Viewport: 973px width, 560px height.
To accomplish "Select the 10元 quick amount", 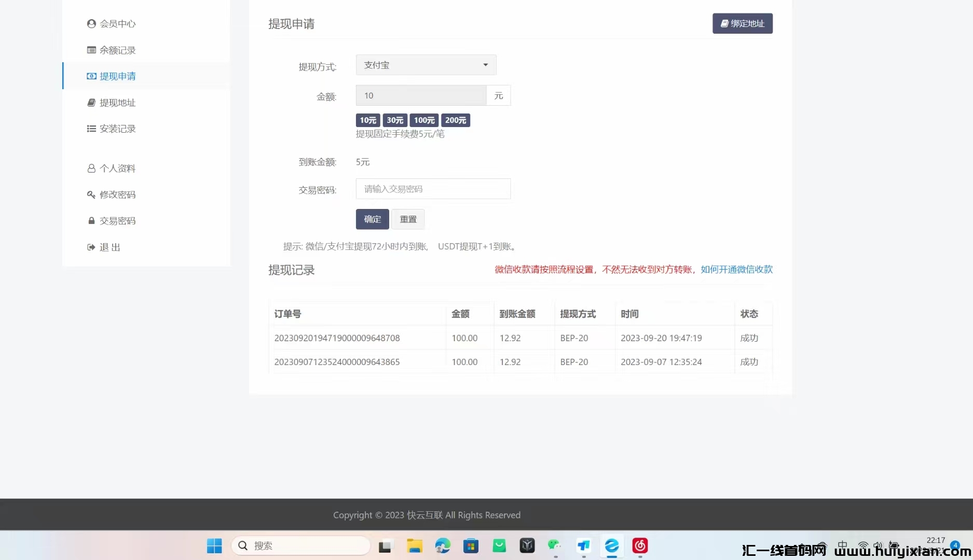I will 368,120.
